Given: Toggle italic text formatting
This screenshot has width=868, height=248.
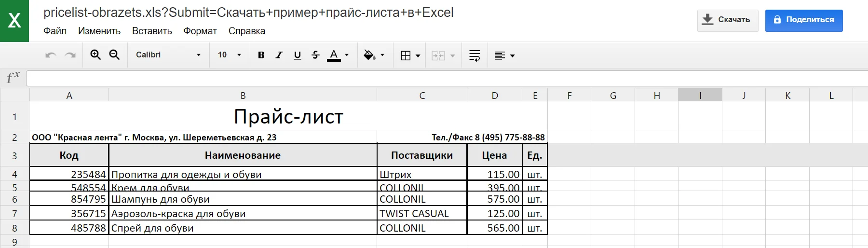Looking at the screenshot, I should pyautogui.click(x=279, y=55).
